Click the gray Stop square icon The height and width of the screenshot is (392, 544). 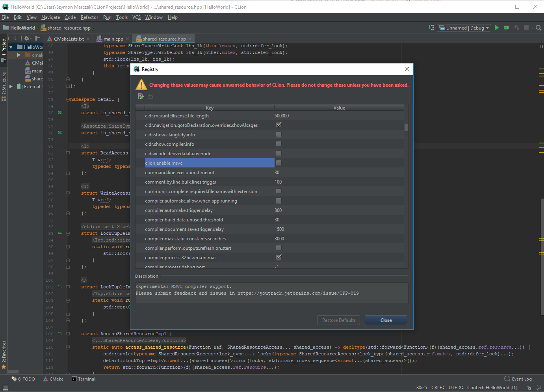tap(526, 28)
